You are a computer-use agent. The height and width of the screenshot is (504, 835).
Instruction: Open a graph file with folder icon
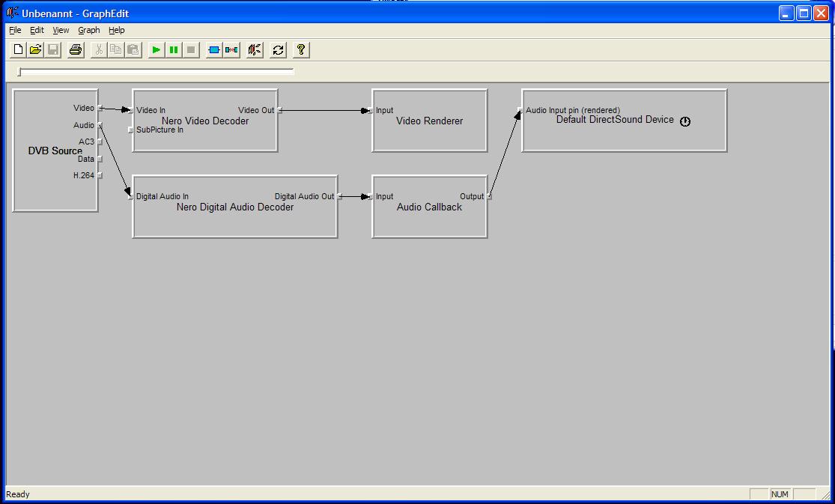click(x=35, y=50)
